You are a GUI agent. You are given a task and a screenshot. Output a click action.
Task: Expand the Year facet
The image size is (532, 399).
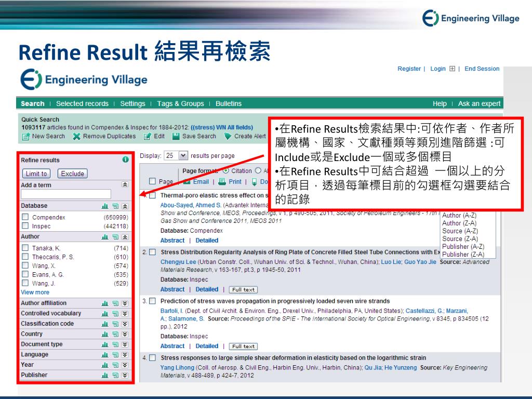(x=125, y=365)
